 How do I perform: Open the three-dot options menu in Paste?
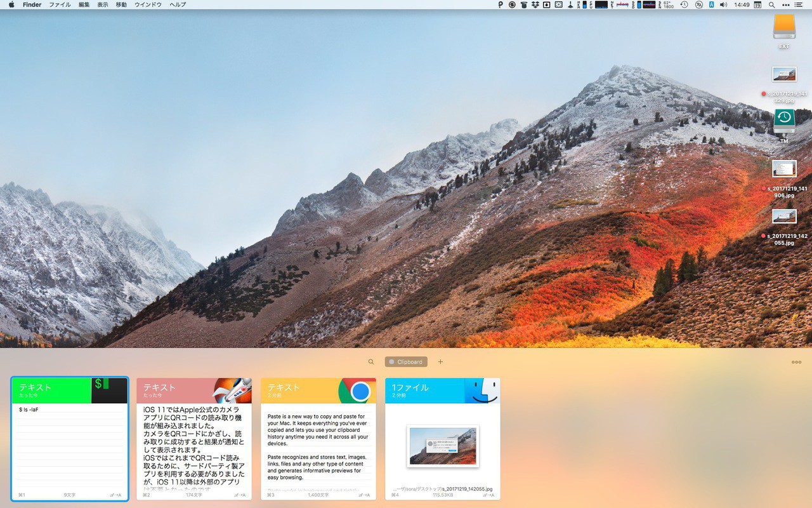coord(796,362)
